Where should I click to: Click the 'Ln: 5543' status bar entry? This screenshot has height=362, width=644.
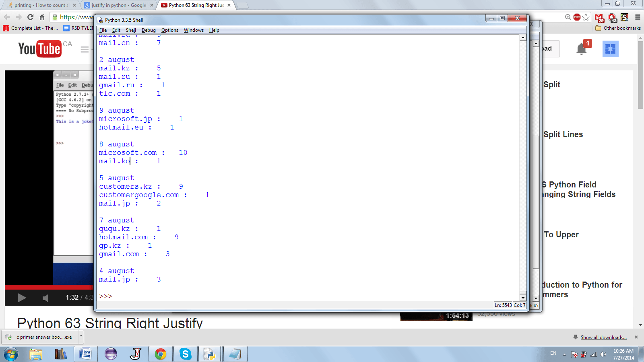click(x=503, y=305)
